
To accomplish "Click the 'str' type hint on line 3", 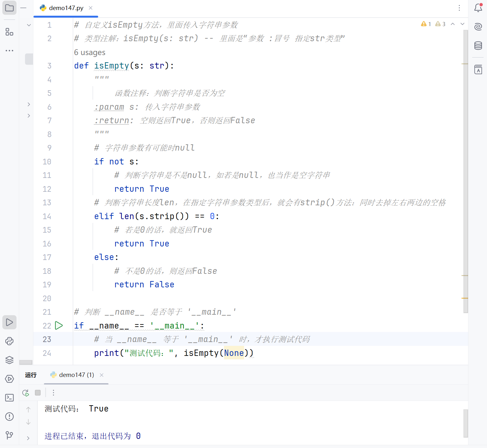I will click(x=157, y=66).
